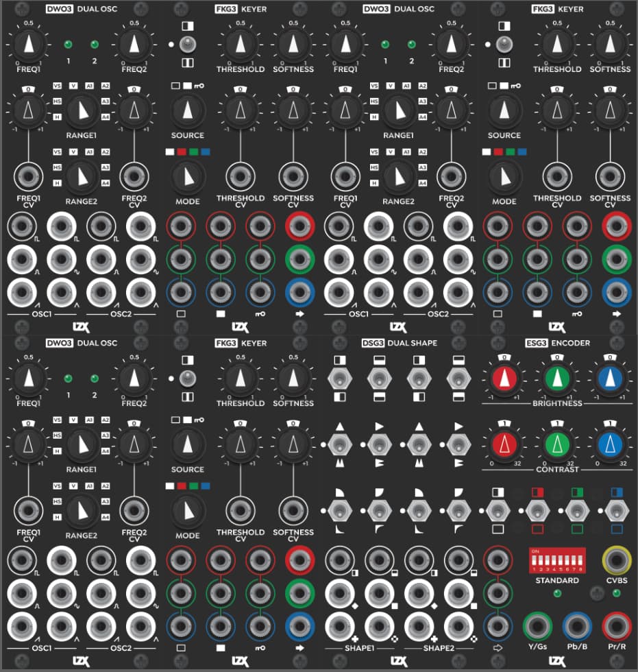The height and width of the screenshot is (672, 638).
Task: Click the ESG3 module title badge
Action: click(x=537, y=343)
